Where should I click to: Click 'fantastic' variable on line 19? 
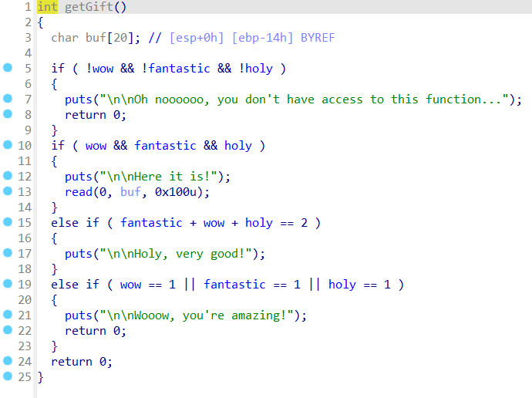tap(234, 285)
